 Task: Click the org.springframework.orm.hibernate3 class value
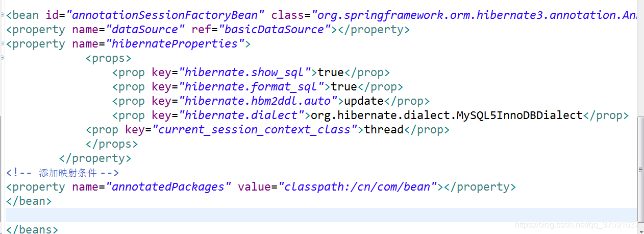click(x=475, y=15)
